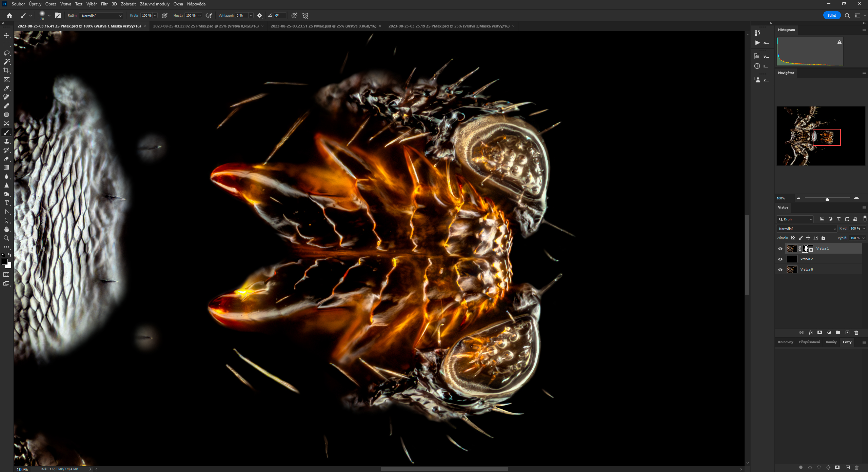Open the layer blend mode Normální dropdown
This screenshot has height=472, width=868.
tap(807, 229)
